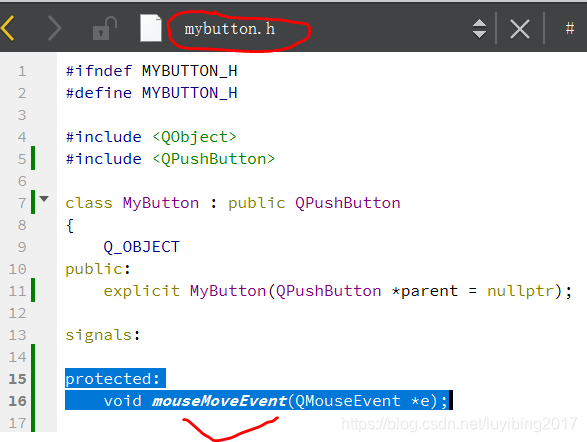Click the public: access specifier
Screen dimensions: 587x442
[x=98, y=269]
